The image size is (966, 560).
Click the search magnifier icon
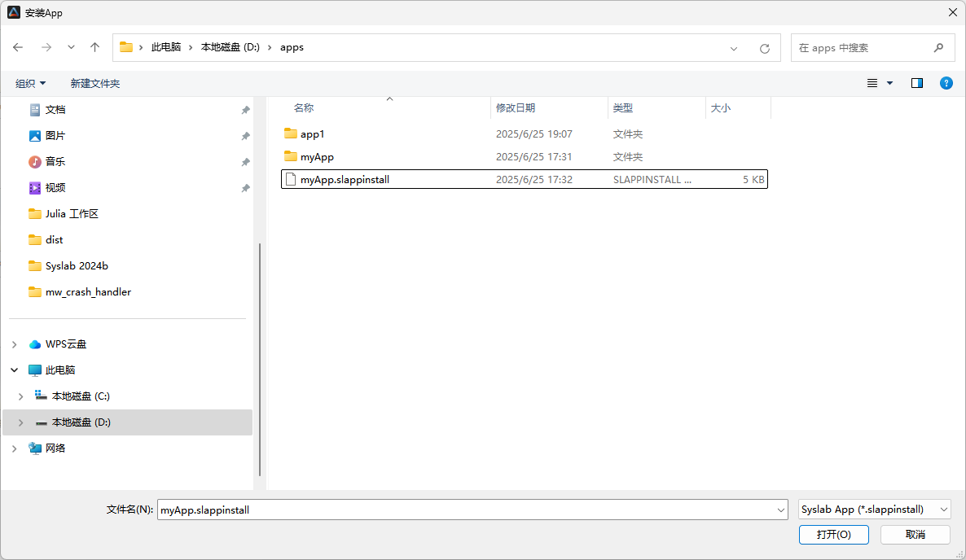click(x=938, y=47)
